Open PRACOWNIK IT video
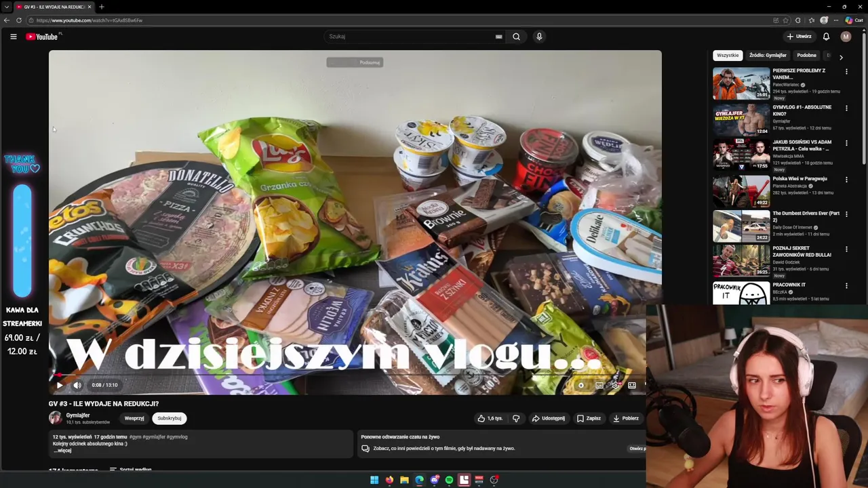Screen dimensions: 868x488 pos(741,293)
